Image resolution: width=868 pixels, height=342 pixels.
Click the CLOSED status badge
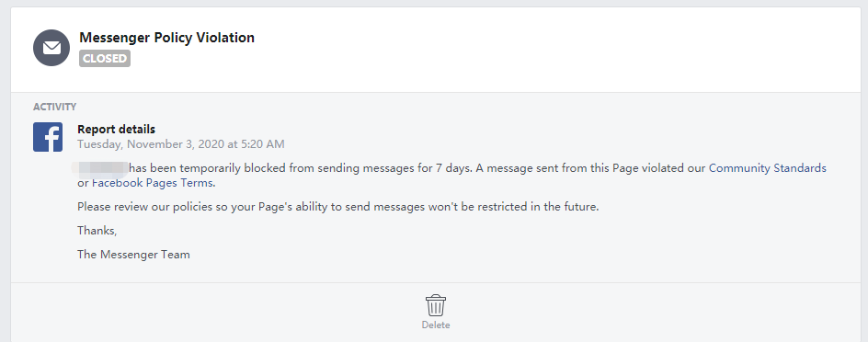point(105,58)
